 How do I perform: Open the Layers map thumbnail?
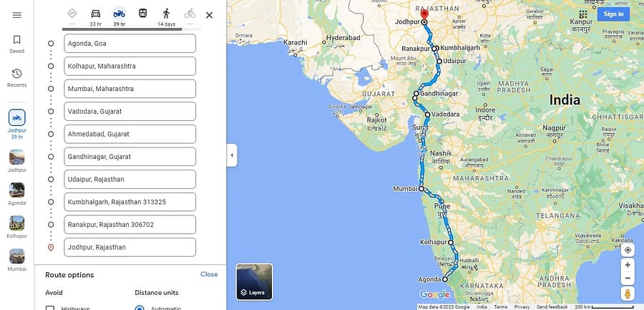tap(254, 282)
